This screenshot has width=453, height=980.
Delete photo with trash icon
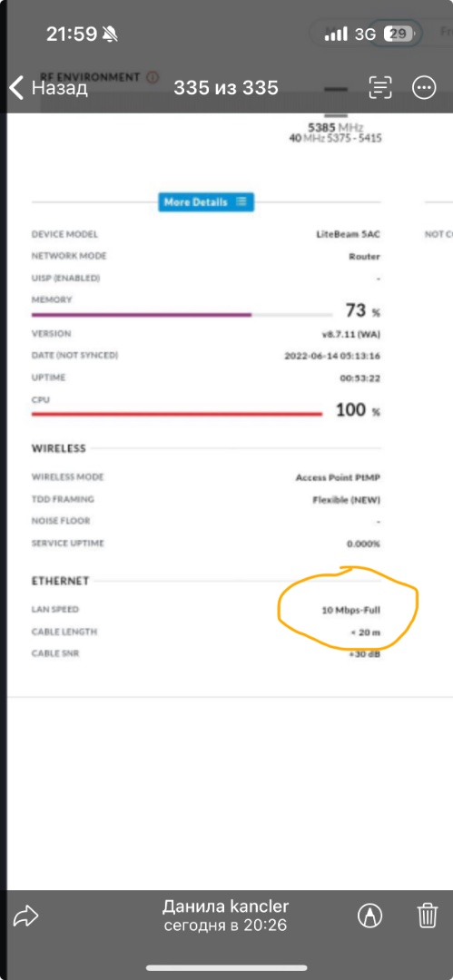(x=427, y=916)
